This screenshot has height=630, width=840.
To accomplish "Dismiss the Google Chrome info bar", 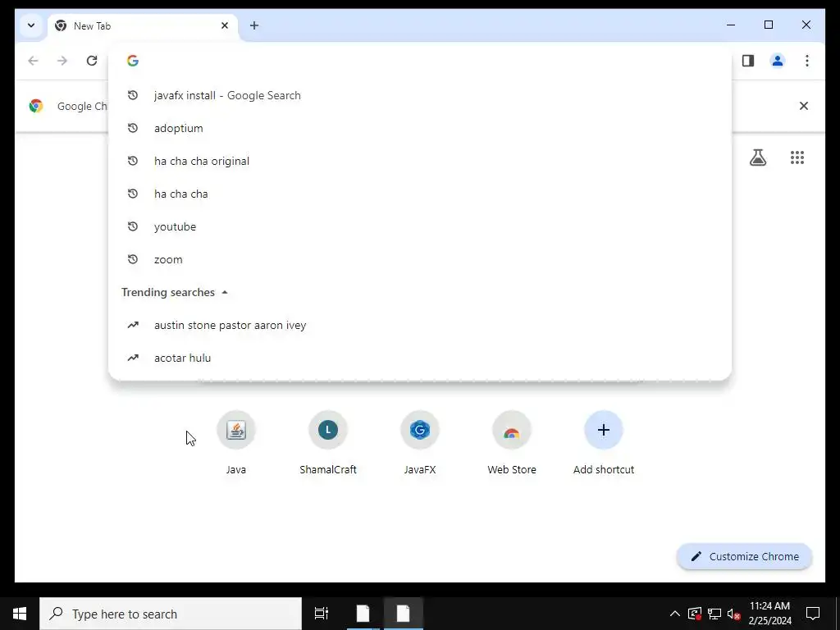I will (x=804, y=106).
